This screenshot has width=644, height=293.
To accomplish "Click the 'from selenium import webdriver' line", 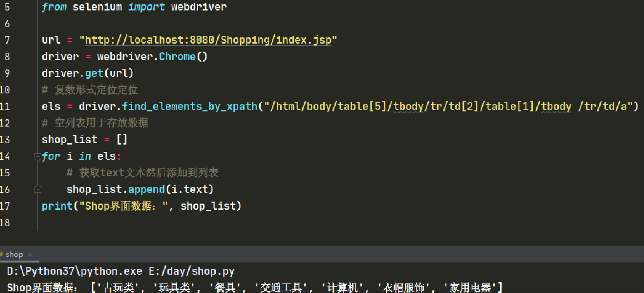I will tap(134, 7).
